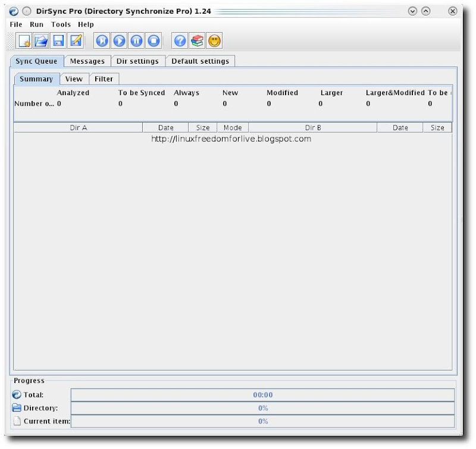Click the Directory progress bar
Viewport: 476px width, 449px height.
(263, 408)
